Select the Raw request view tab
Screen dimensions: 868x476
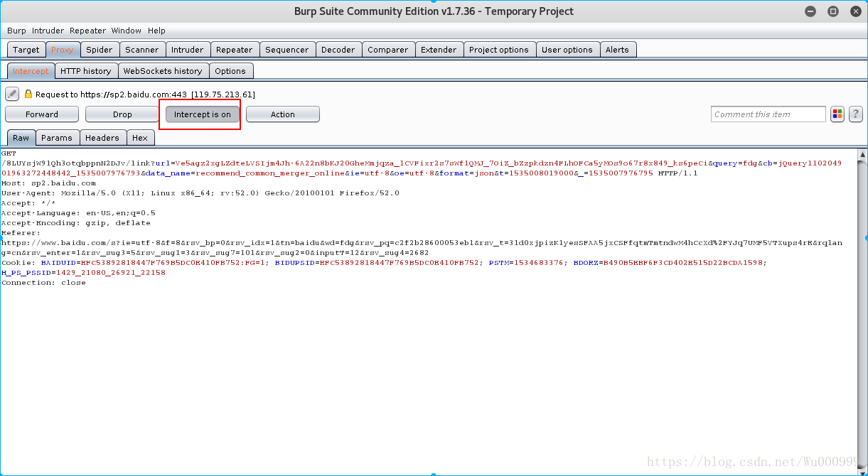click(x=21, y=138)
